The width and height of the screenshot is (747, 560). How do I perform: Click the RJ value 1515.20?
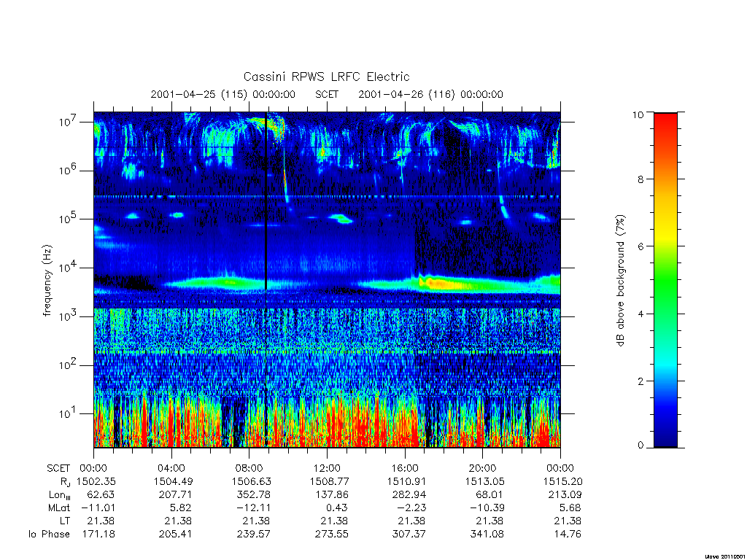click(562, 481)
